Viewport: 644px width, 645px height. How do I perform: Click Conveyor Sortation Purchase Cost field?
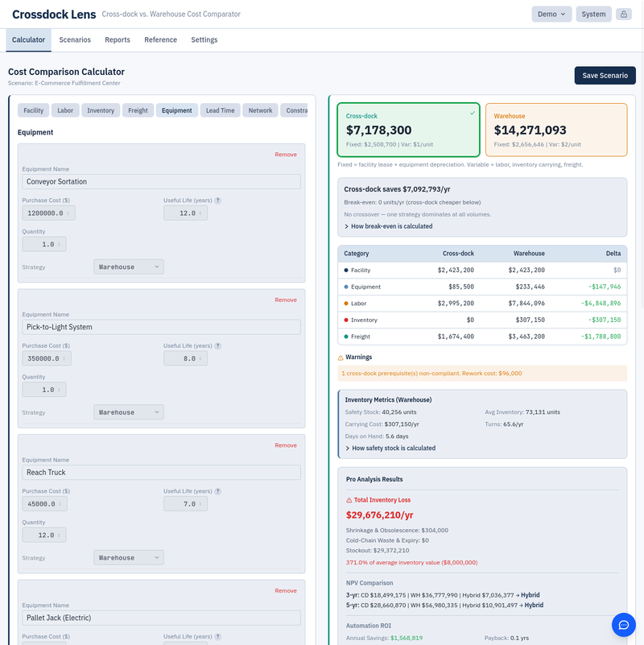(48, 213)
